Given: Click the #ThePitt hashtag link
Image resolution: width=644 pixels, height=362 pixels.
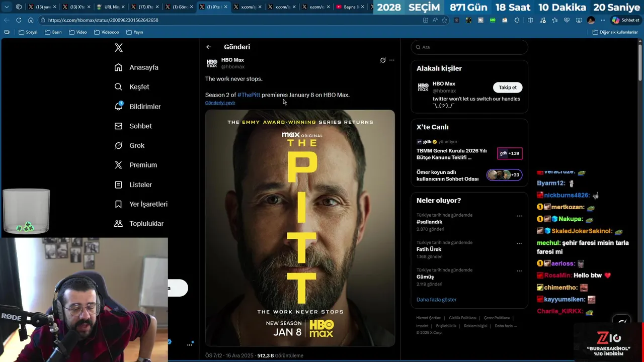Looking at the screenshot, I should (x=249, y=95).
